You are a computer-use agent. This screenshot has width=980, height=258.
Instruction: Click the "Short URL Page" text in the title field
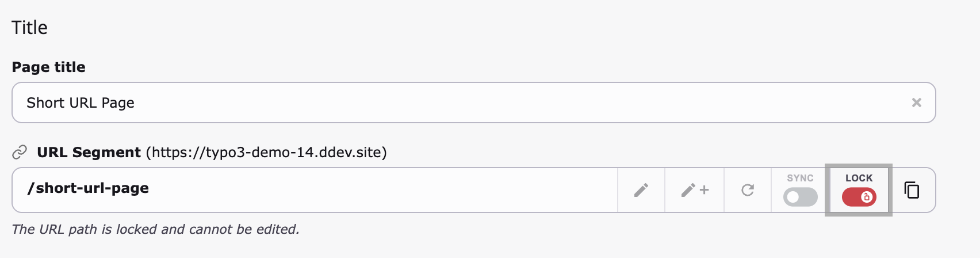tap(81, 103)
